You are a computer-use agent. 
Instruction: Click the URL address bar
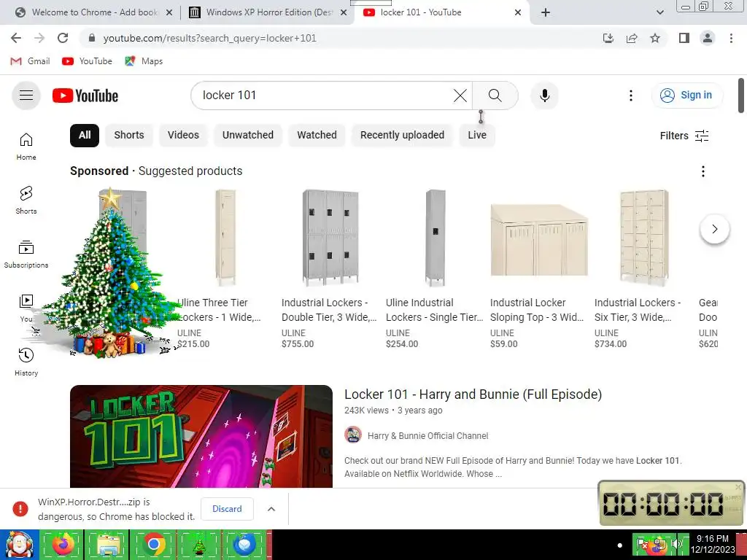(343, 38)
